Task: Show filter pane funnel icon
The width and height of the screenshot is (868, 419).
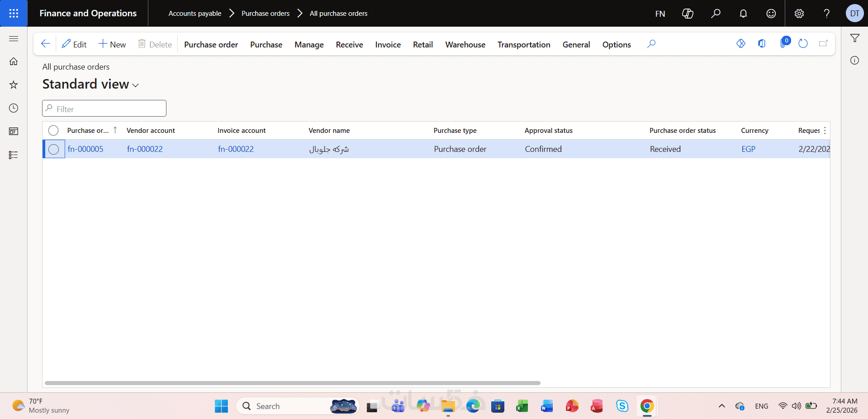Action: [854, 38]
